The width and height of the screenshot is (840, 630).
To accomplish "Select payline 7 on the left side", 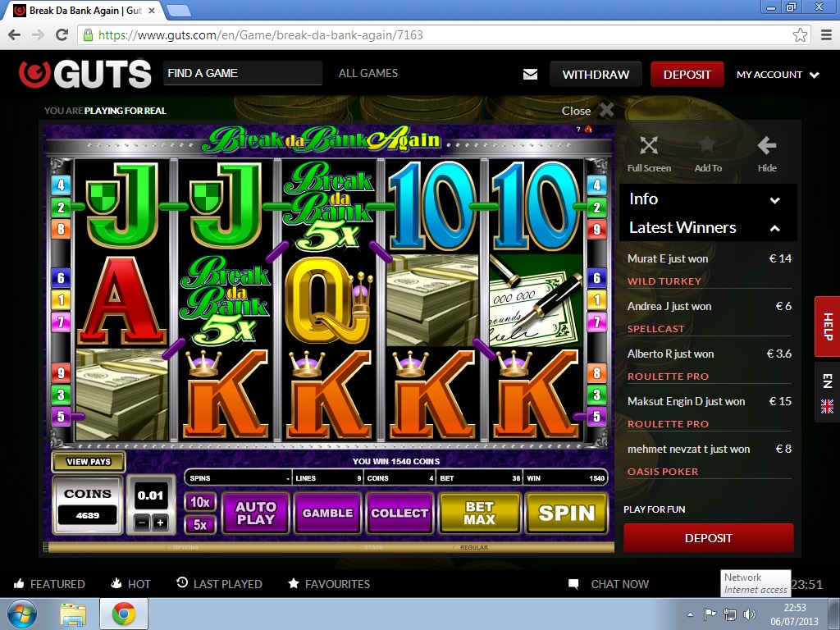I will pyautogui.click(x=61, y=322).
